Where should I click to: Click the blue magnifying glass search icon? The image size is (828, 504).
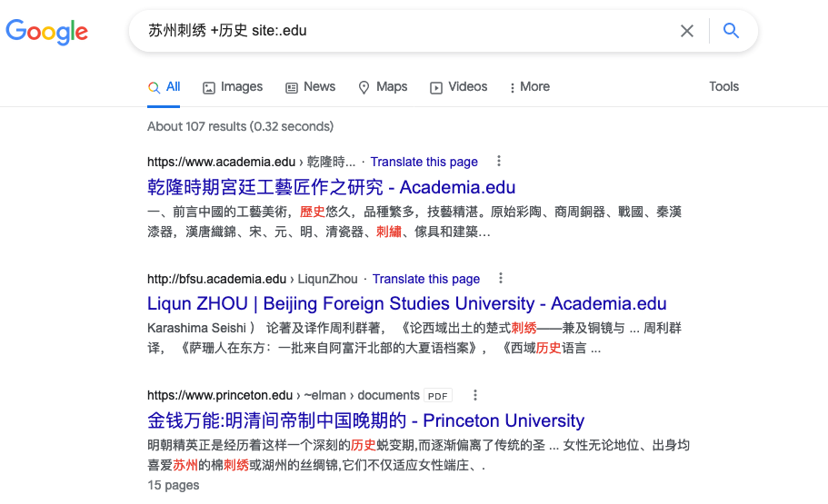point(731,31)
